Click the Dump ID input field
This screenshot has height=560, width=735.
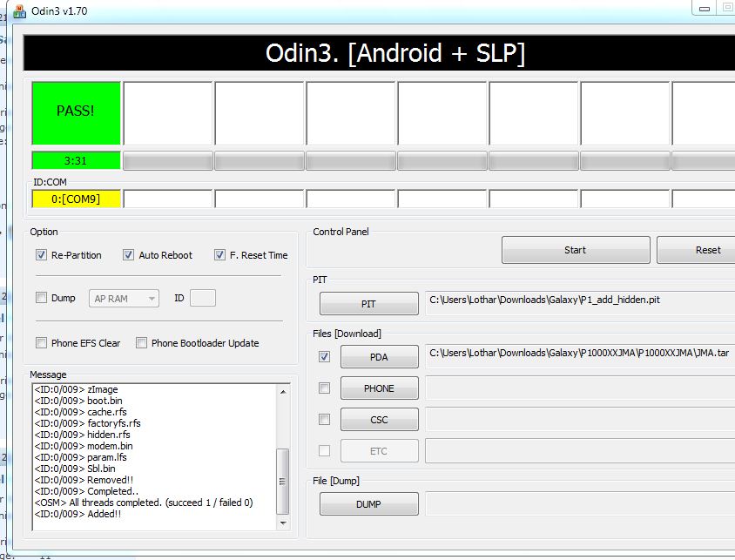(203, 298)
